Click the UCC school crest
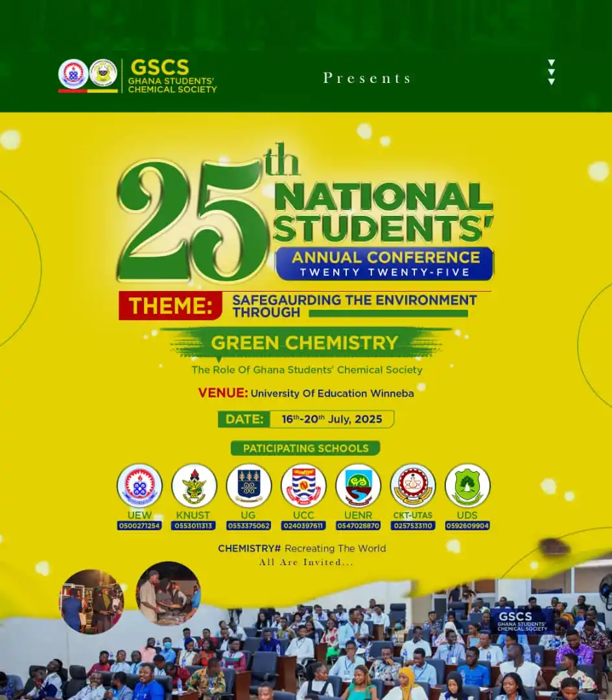The height and width of the screenshot is (700, 612). [303, 485]
